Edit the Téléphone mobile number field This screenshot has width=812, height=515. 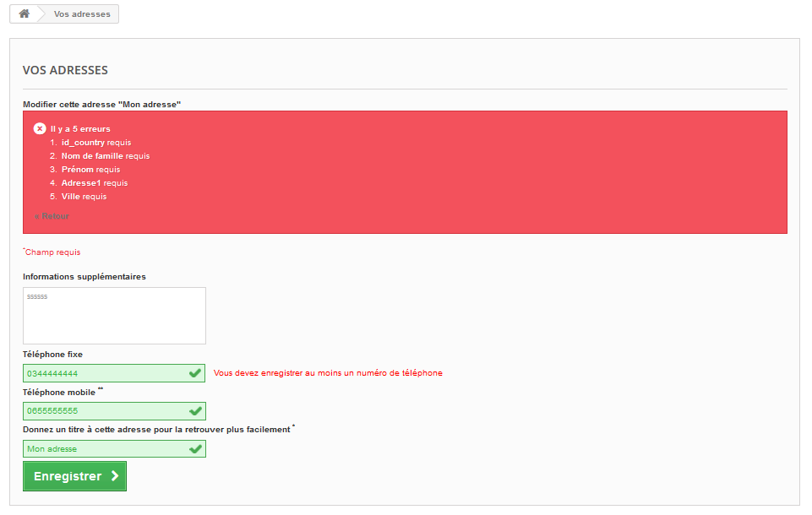(114, 411)
